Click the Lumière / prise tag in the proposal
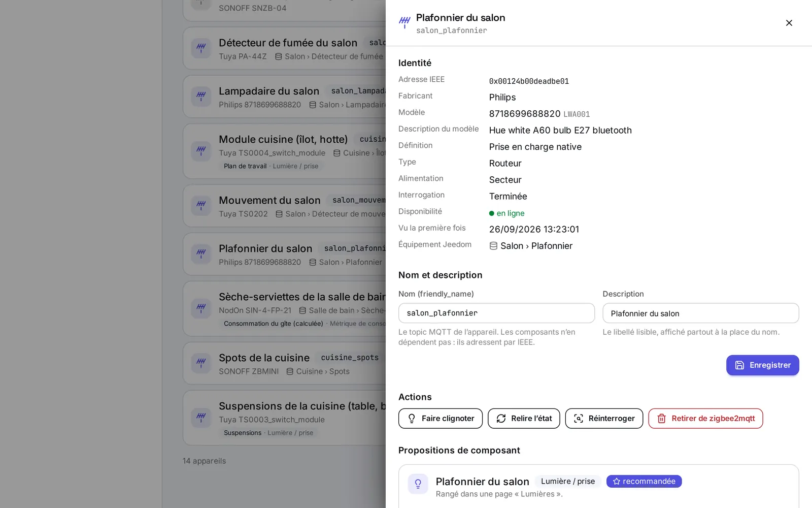The height and width of the screenshot is (508, 812). tap(568, 482)
